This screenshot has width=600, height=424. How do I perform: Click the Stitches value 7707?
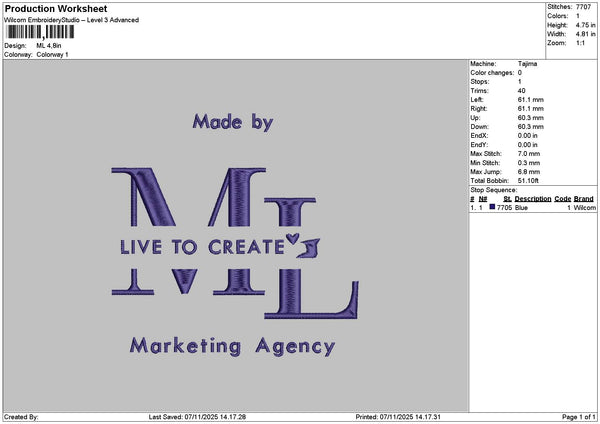(x=584, y=7)
